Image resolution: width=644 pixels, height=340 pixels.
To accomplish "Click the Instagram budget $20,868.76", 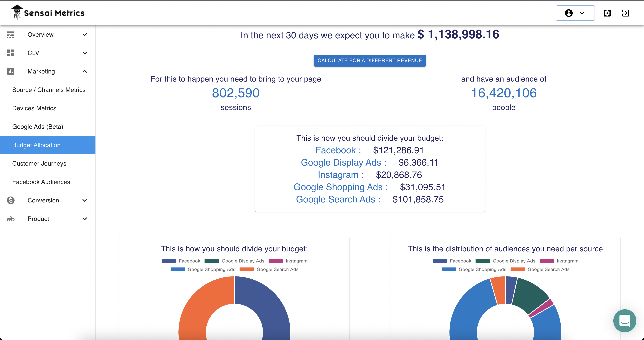I will pyautogui.click(x=399, y=175).
